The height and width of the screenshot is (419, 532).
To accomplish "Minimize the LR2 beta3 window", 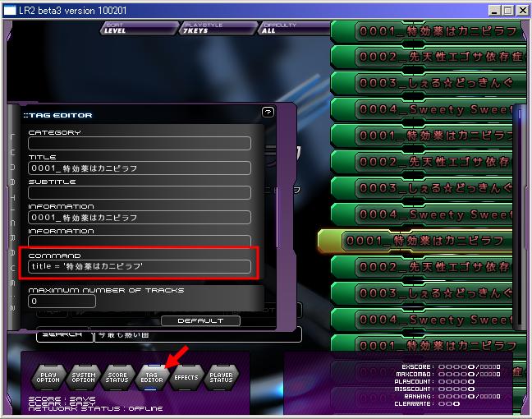I will [x=495, y=11].
